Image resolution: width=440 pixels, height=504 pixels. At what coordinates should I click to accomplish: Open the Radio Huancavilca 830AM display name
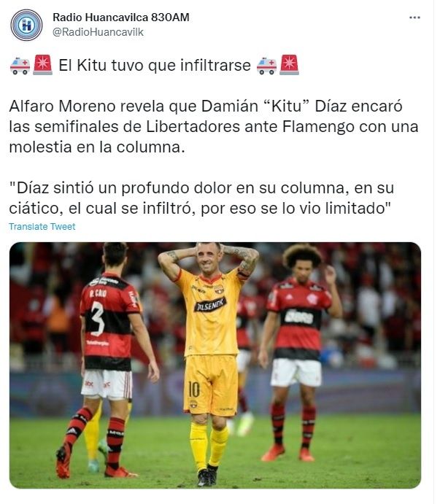coord(121,17)
